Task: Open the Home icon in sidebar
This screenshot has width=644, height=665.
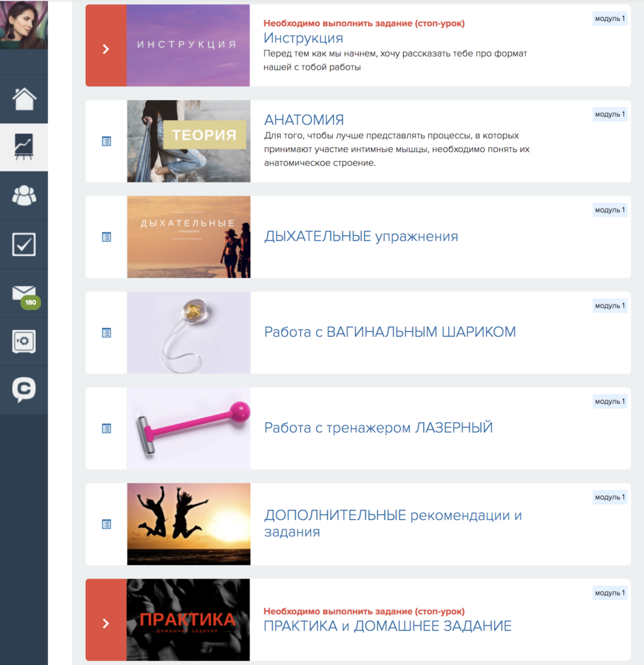Action: pos(24,99)
